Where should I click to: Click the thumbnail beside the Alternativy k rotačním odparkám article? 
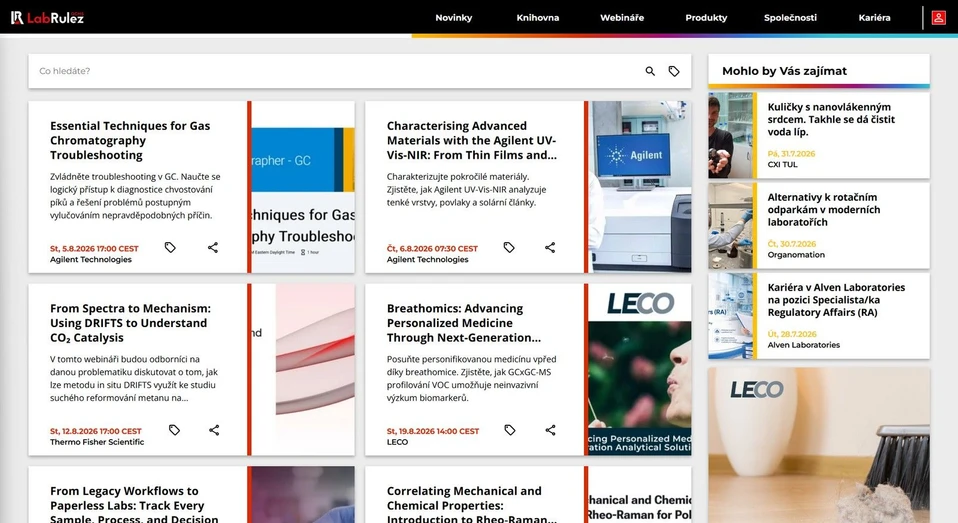pyautogui.click(x=731, y=226)
